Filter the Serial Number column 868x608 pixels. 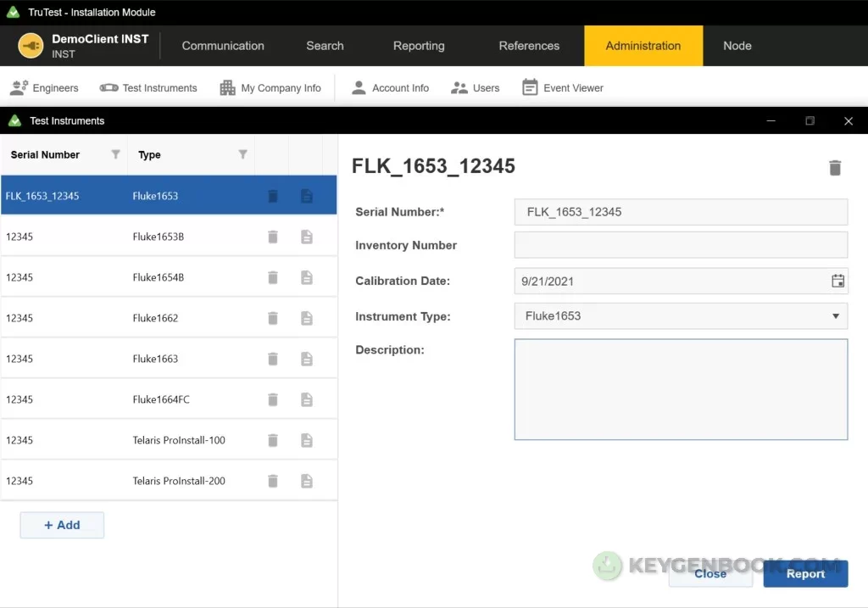[116, 154]
